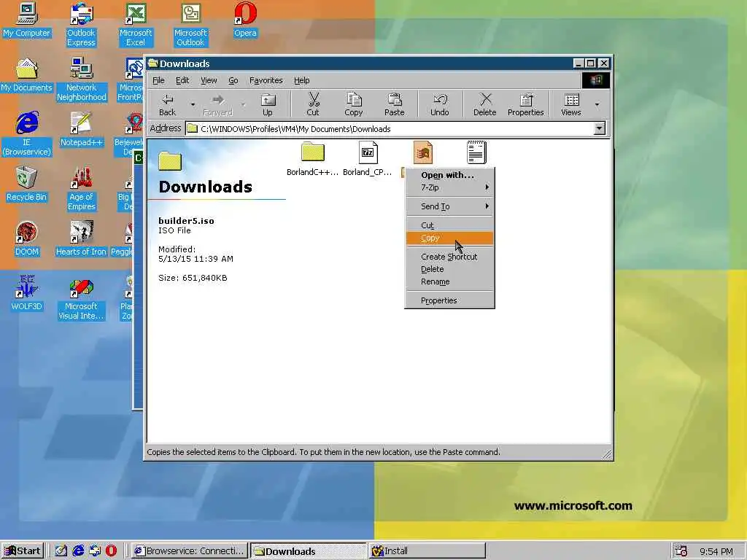747x560 pixels.
Task: Choose Cut in the context menu
Action: (x=449, y=225)
